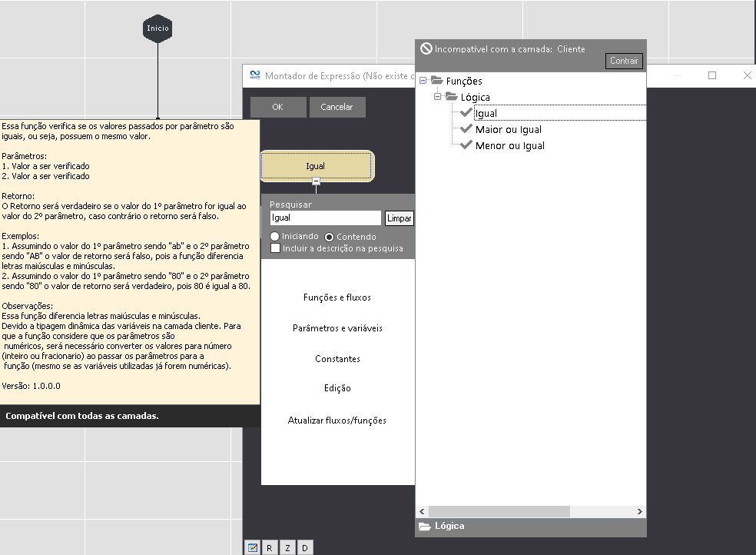
Task: Click the checkmark icon beside Menor ou Igual
Action: pos(466,145)
